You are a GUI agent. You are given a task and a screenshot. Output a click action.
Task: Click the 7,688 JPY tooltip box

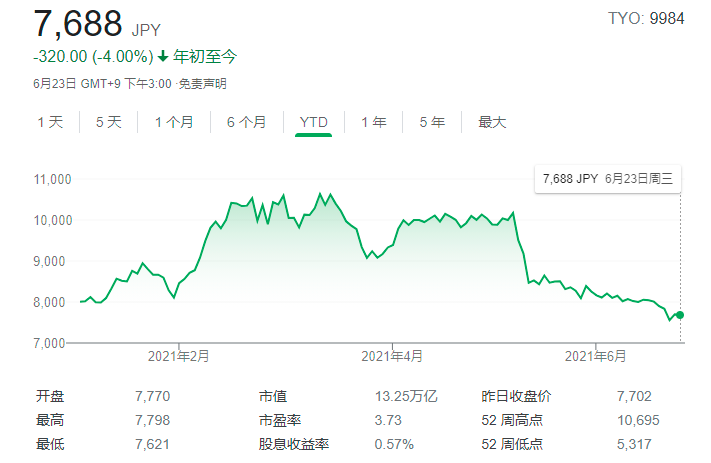point(608,179)
